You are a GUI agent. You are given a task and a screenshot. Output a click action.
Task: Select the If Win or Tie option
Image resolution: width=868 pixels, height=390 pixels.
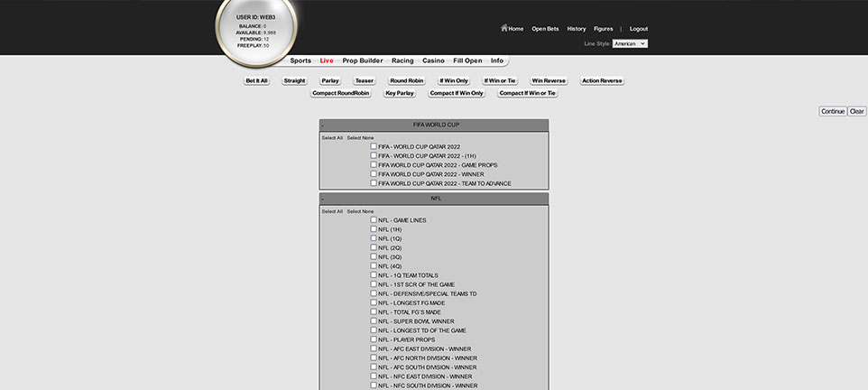[500, 81]
